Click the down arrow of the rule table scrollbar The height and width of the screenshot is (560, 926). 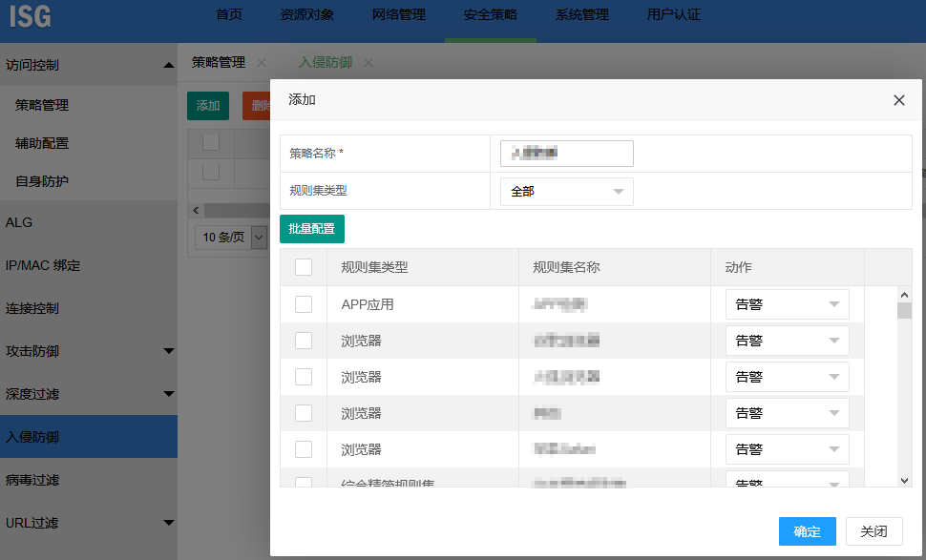(905, 480)
